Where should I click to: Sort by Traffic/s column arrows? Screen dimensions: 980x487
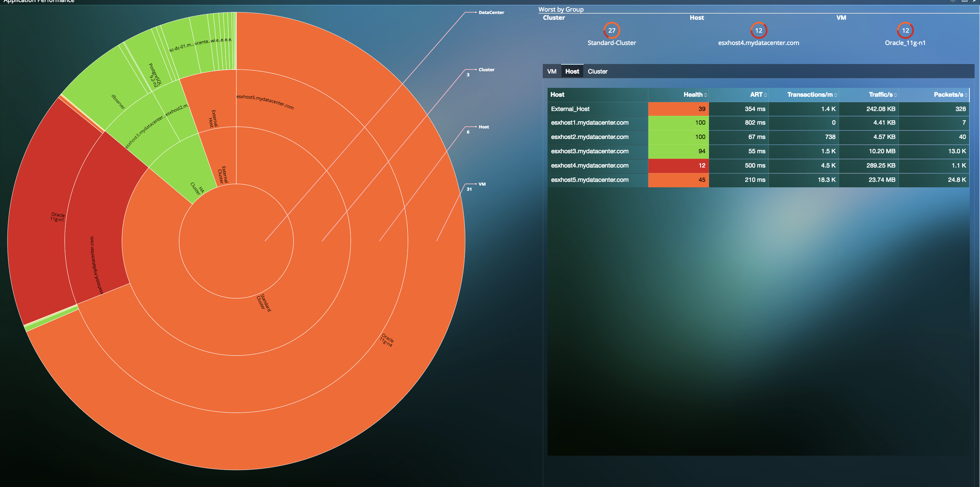pyautogui.click(x=896, y=95)
